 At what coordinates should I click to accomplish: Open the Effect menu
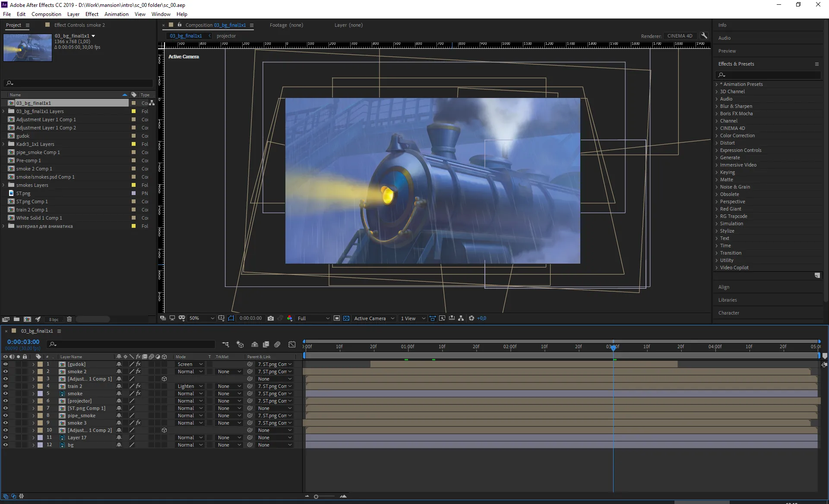coord(92,14)
